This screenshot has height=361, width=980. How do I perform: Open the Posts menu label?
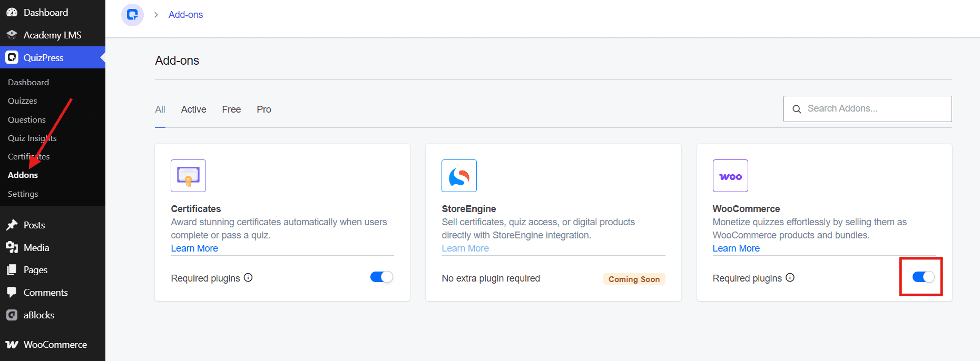click(34, 225)
